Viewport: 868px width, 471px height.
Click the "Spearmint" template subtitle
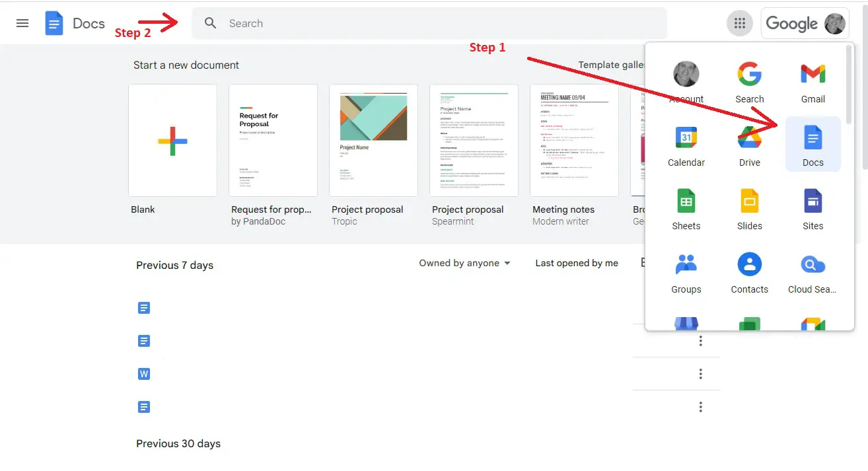click(x=453, y=222)
